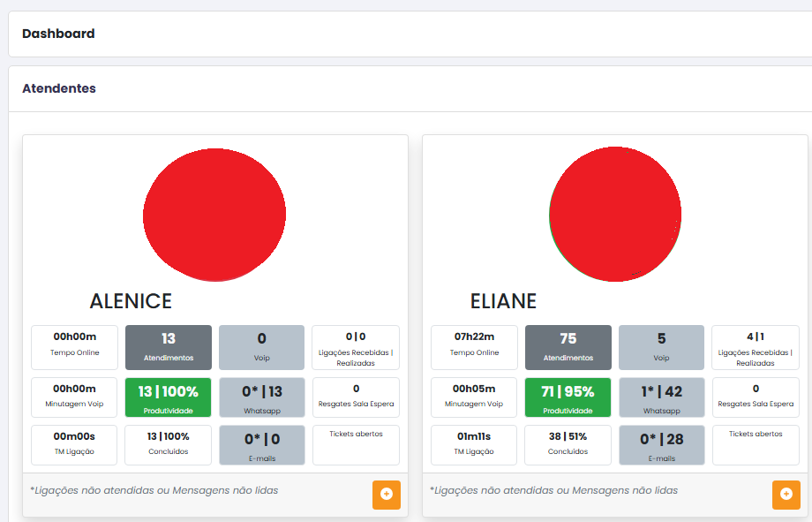Open ELIANE's red avatar picture
This screenshot has width=812, height=522.
click(x=614, y=213)
